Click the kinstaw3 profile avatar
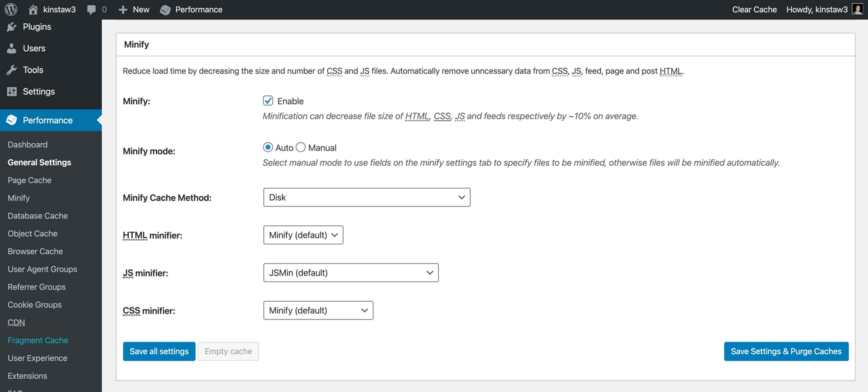This screenshot has height=392, width=868. (x=858, y=9)
